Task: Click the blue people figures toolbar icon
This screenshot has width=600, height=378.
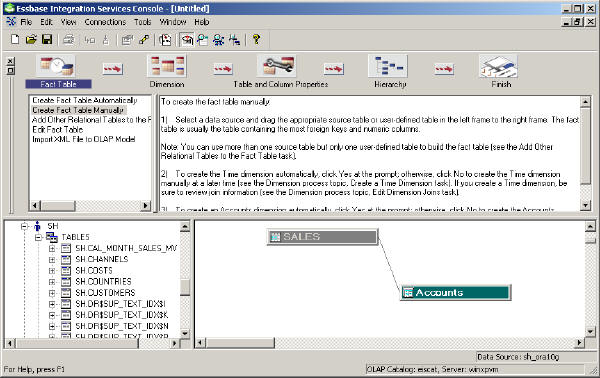Action: point(218,39)
